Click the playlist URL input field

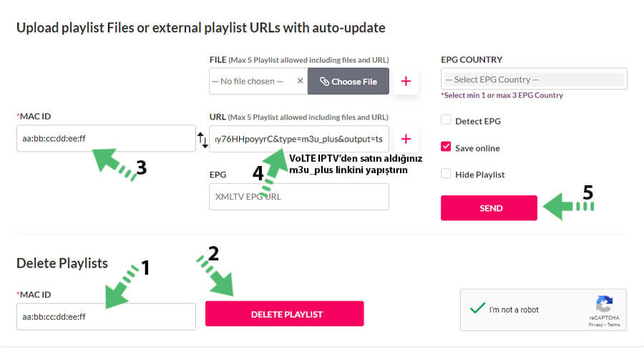click(299, 139)
